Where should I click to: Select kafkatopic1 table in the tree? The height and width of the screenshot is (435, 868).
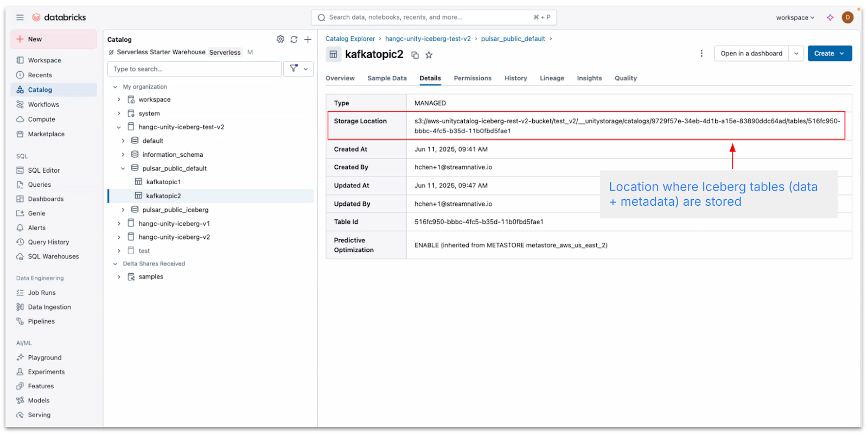(163, 182)
